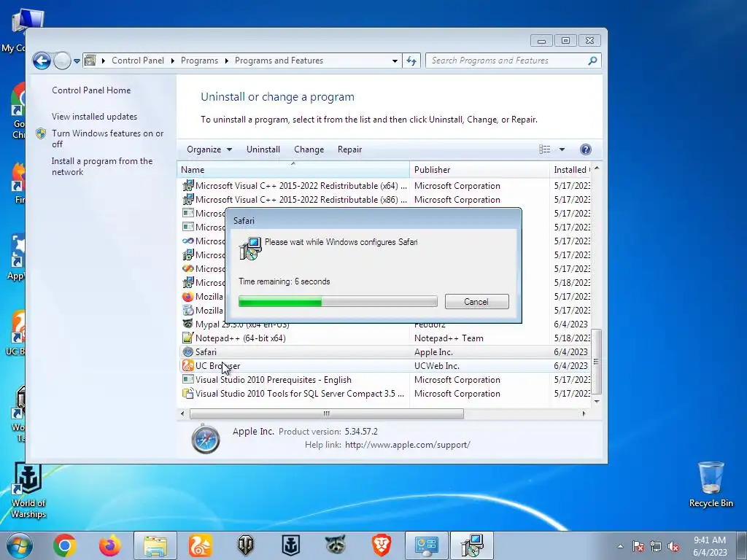
Task: Open World of Tanks taskbar icon
Action: pos(245,545)
